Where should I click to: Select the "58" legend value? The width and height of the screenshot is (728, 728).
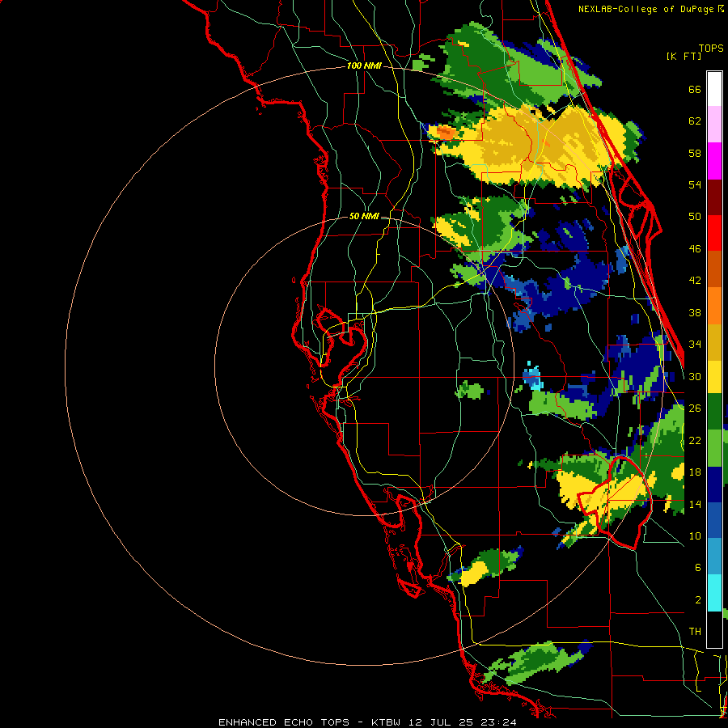pyautogui.click(x=695, y=154)
